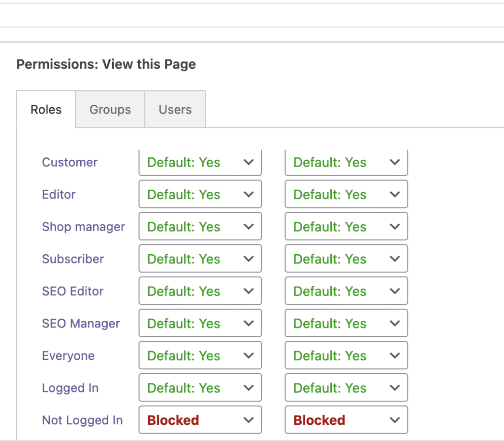Switch to the Groups tab
This screenshot has width=504, height=441.
[109, 109]
